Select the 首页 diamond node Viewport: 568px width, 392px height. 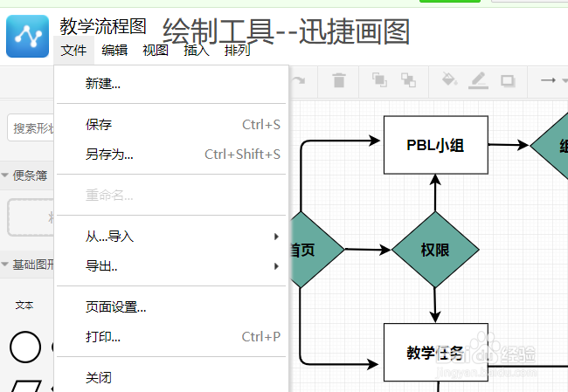coord(317,250)
